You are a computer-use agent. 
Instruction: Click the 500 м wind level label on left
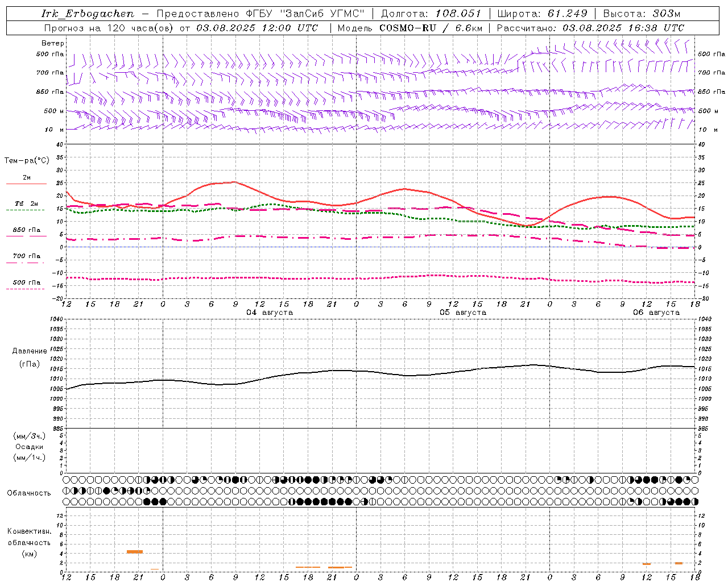tap(54, 111)
